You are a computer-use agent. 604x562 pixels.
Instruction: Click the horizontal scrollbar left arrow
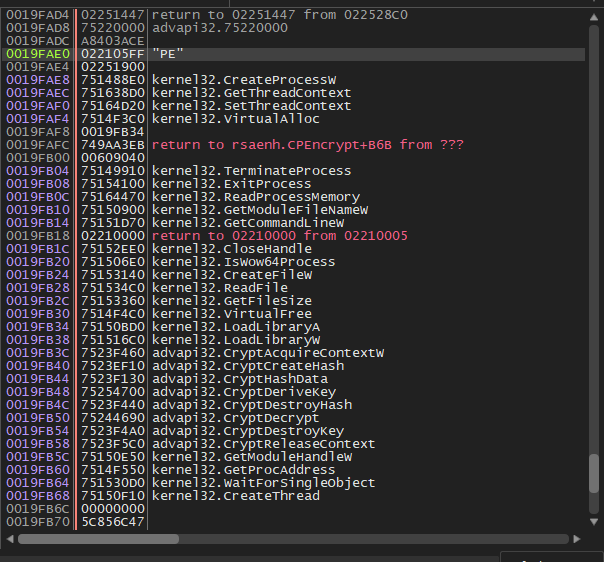point(10,539)
